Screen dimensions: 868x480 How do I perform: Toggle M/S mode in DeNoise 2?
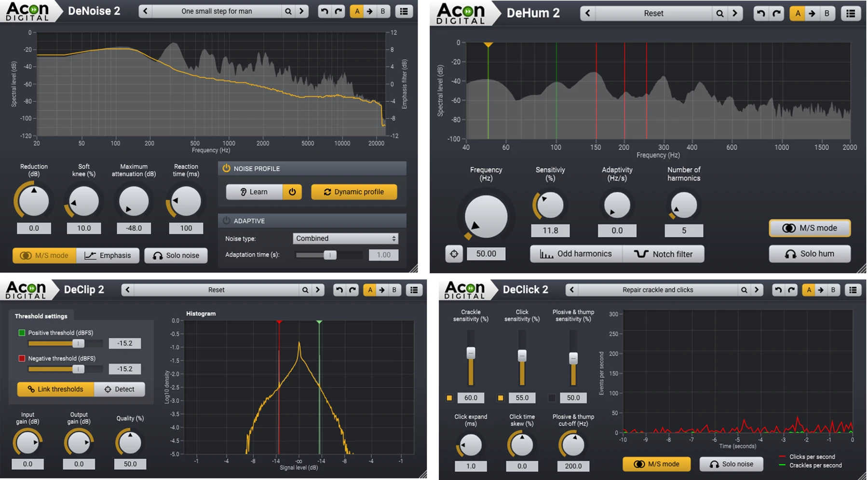(x=44, y=255)
